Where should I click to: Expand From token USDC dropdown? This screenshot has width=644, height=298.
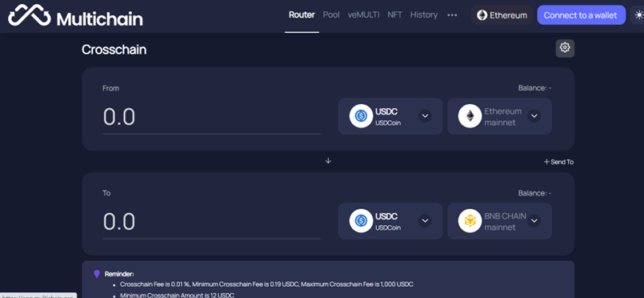425,116
